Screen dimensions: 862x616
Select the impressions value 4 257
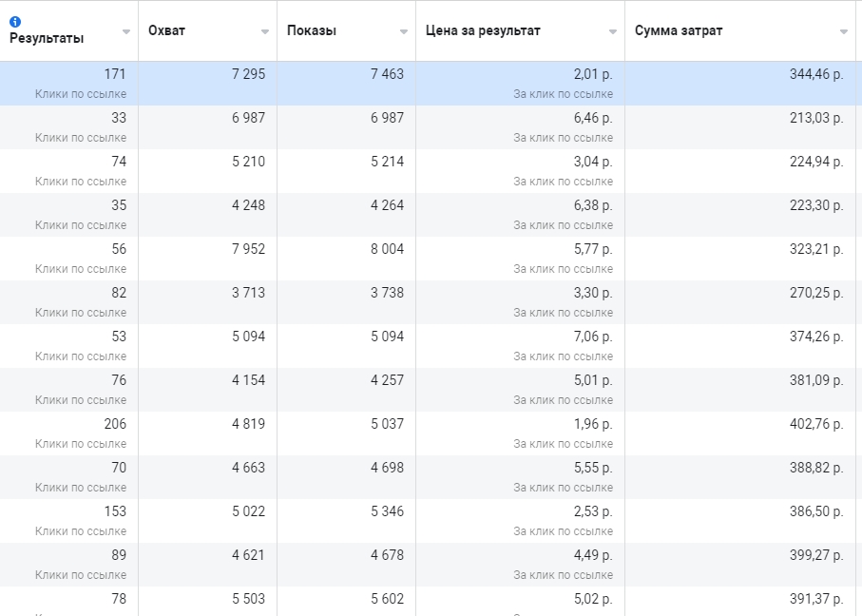click(x=387, y=380)
